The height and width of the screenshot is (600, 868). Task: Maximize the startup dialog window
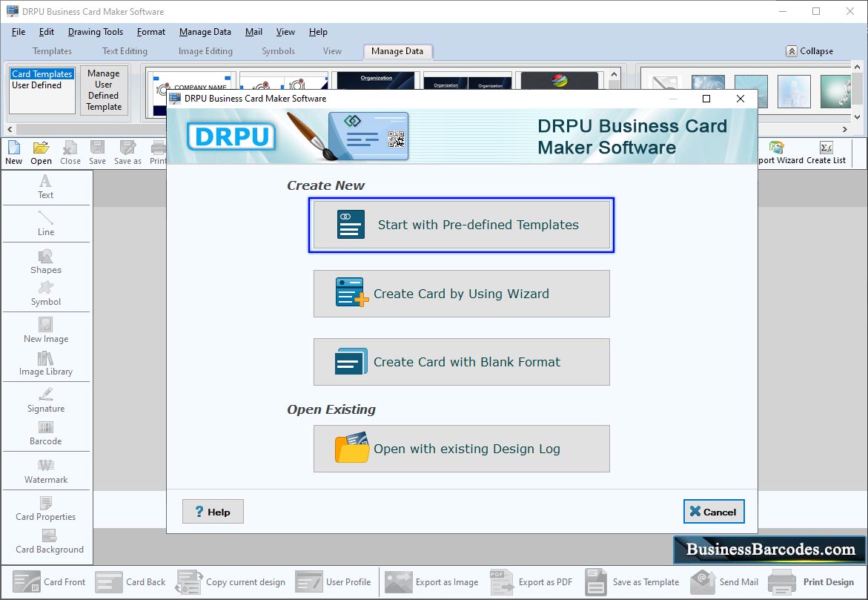[x=706, y=99]
